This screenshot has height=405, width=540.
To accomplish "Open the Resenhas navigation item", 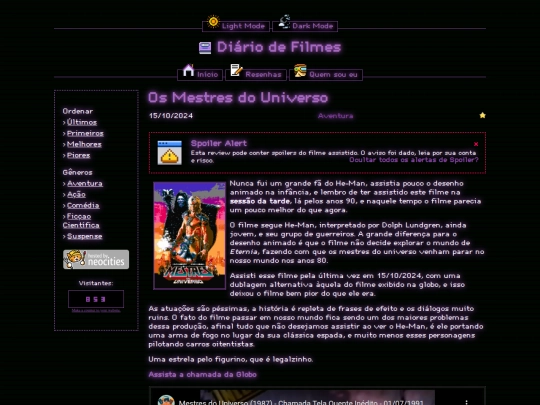I will pyautogui.click(x=256, y=74).
